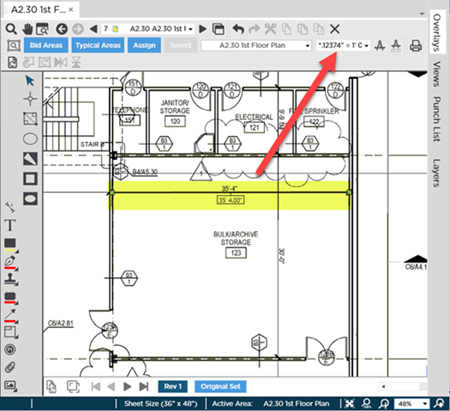450x411 pixels.
Task: Click the compare documents icon at bottom left
Action: 51,387
